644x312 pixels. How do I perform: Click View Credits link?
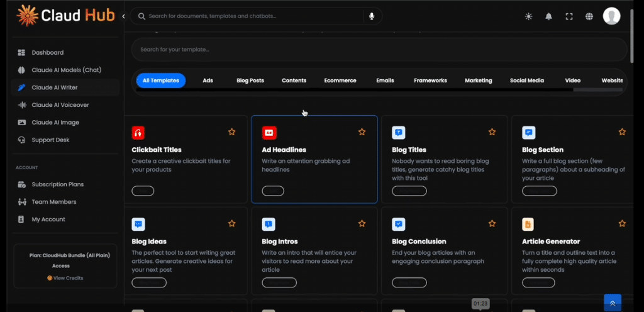coord(67,278)
